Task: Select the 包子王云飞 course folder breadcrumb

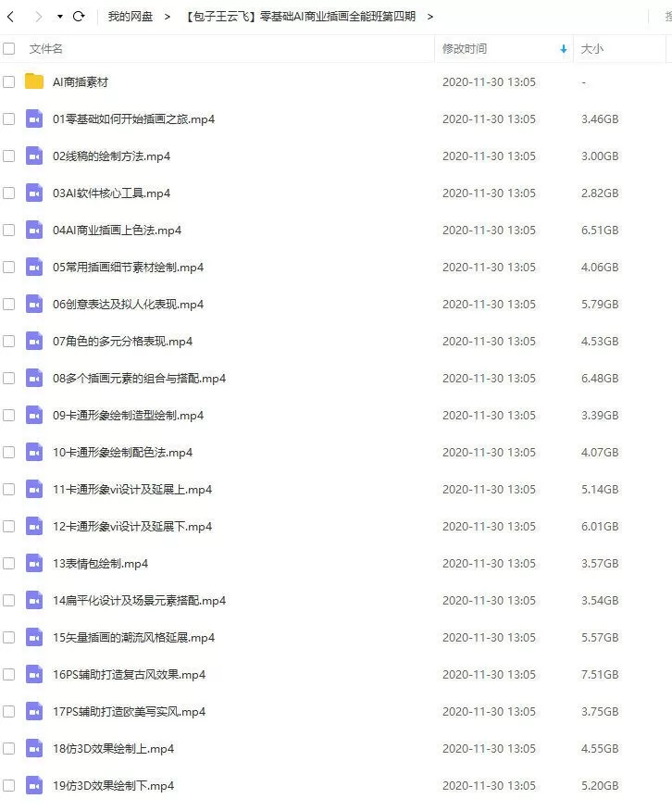Action: tap(301, 17)
